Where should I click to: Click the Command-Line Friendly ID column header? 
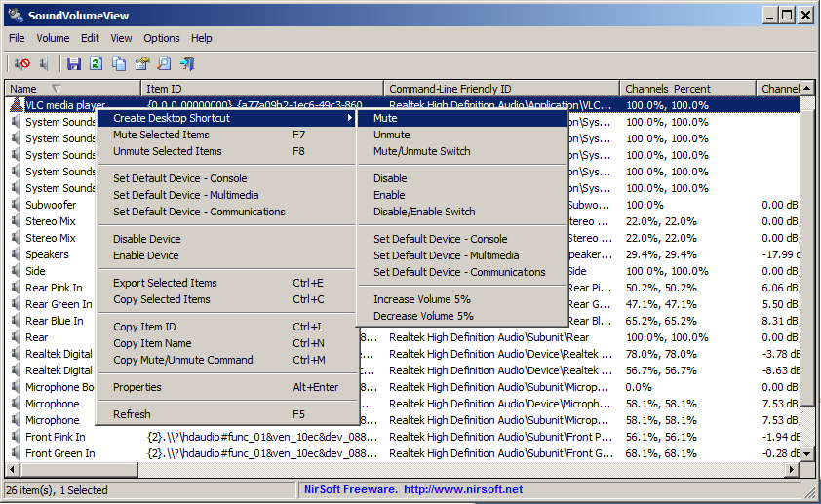pos(501,89)
